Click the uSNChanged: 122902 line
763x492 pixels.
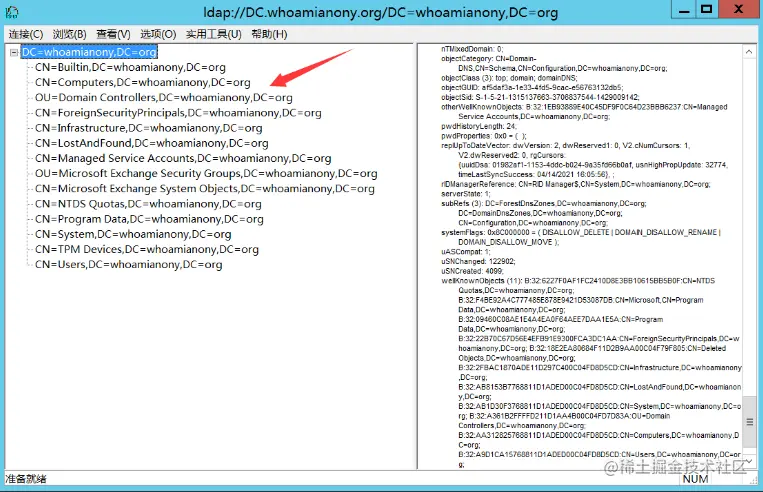point(478,261)
